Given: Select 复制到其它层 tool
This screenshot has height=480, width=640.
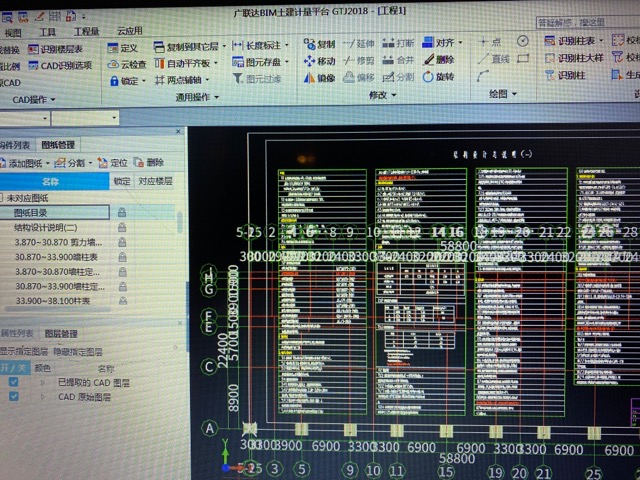Looking at the screenshot, I should pos(189,47).
